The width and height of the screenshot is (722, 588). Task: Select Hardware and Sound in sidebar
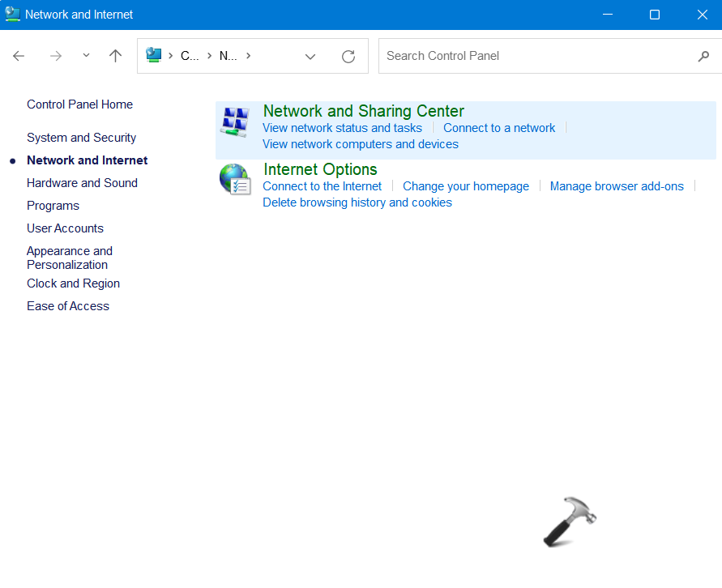tap(82, 183)
